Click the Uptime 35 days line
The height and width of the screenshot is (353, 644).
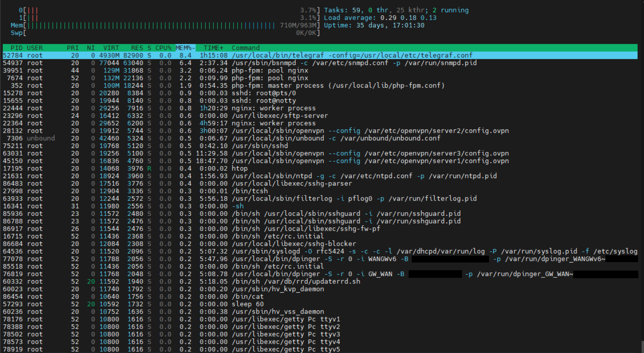[x=374, y=25]
